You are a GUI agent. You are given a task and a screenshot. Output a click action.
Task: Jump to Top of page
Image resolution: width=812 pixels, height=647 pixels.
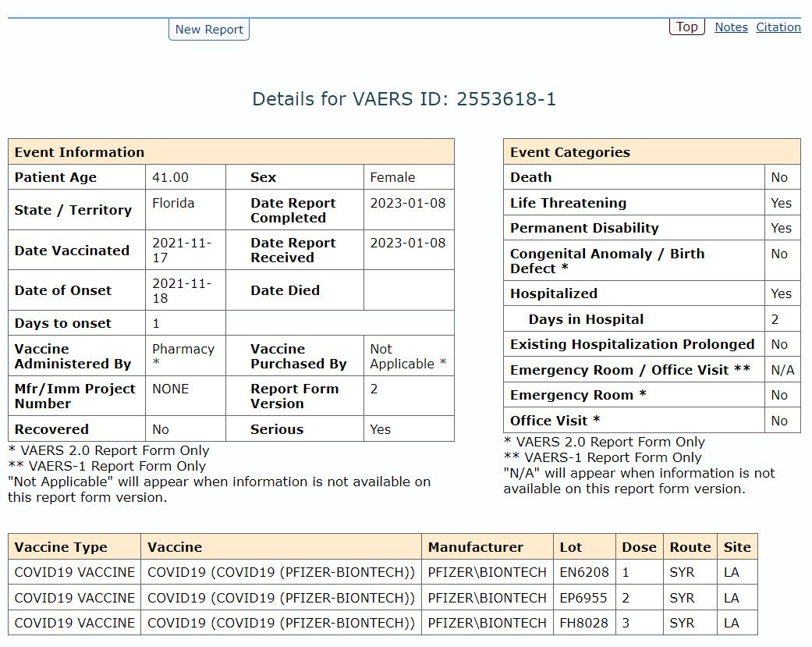coord(686,27)
